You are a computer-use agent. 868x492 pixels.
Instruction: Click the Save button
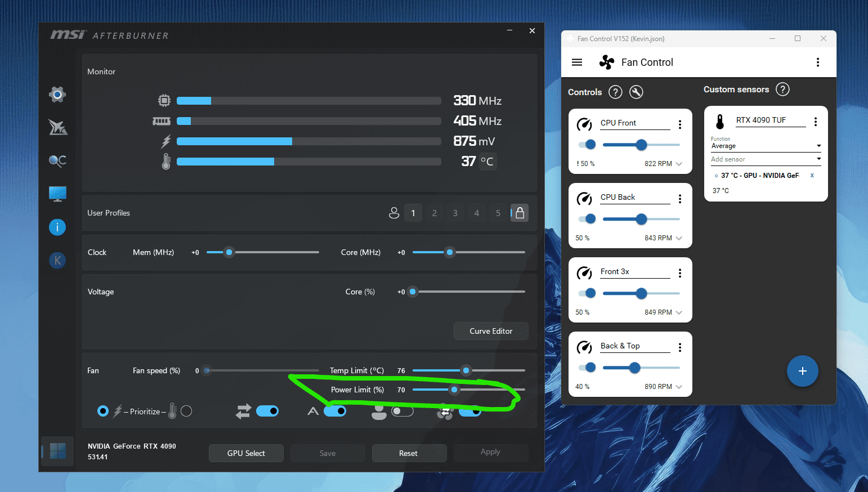[x=328, y=453]
